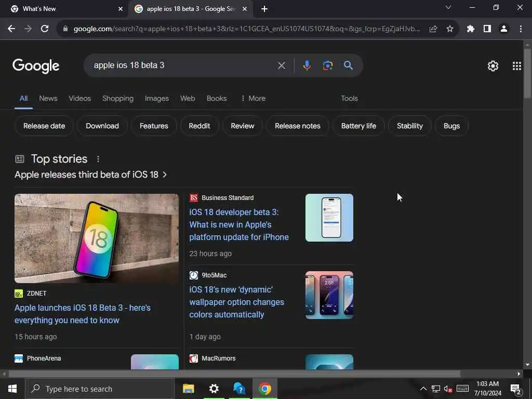Clear the search query with the X
The height and width of the screenshot is (399, 532).
[282, 65]
